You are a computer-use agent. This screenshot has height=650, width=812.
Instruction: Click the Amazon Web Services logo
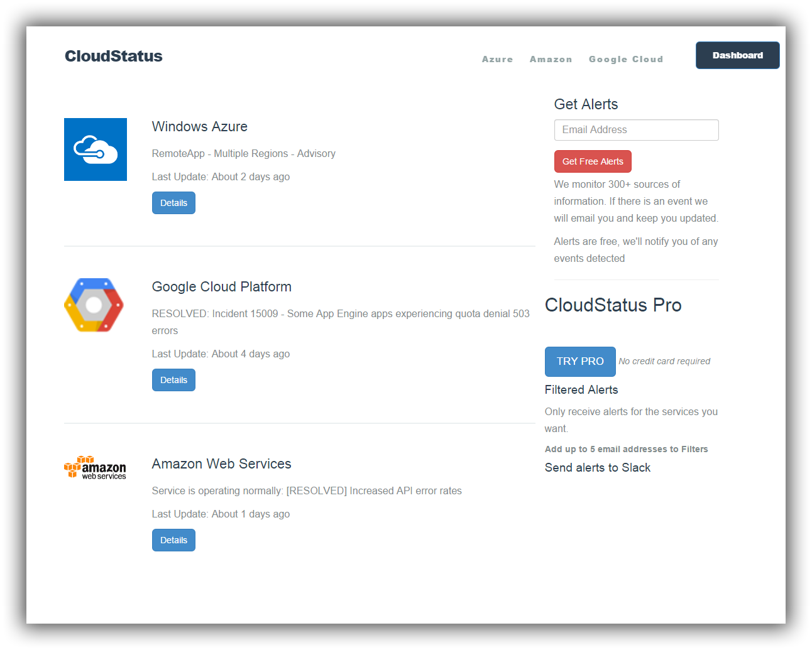(95, 468)
